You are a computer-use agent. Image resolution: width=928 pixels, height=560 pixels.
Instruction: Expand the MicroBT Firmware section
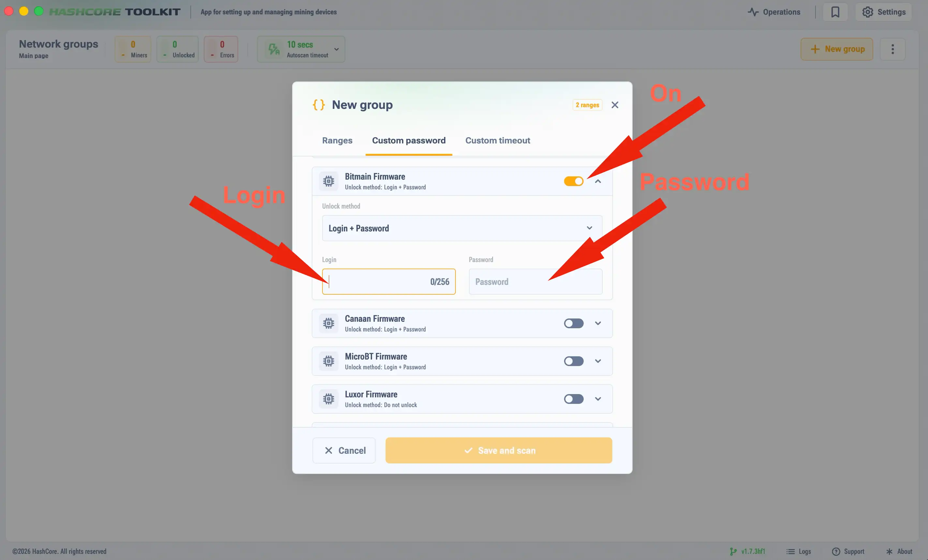tap(598, 361)
